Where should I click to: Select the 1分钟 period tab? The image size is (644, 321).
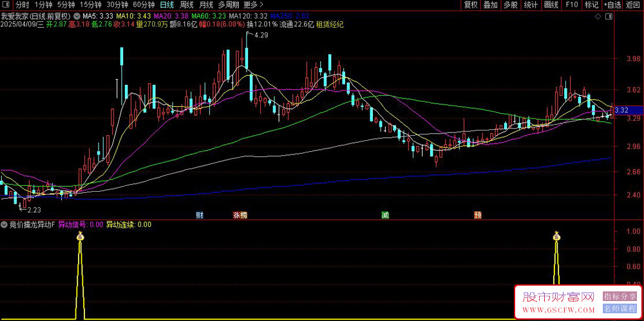[x=43, y=5]
